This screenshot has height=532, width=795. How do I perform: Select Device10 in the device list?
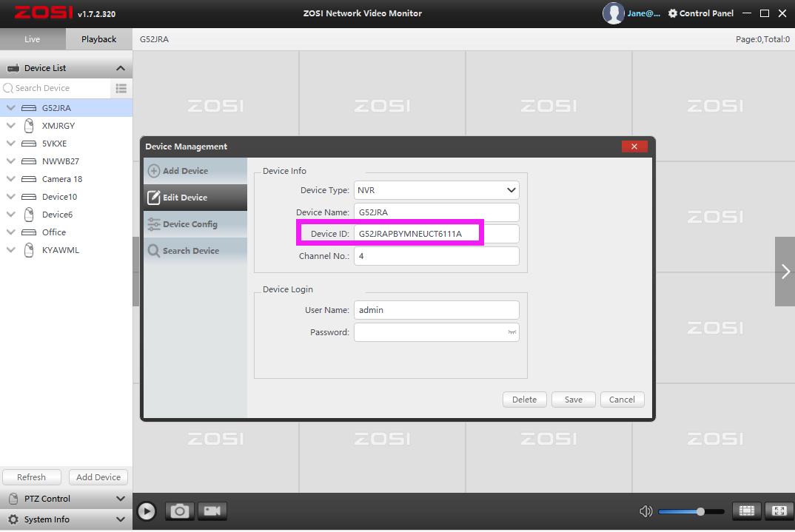pos(66,197)
